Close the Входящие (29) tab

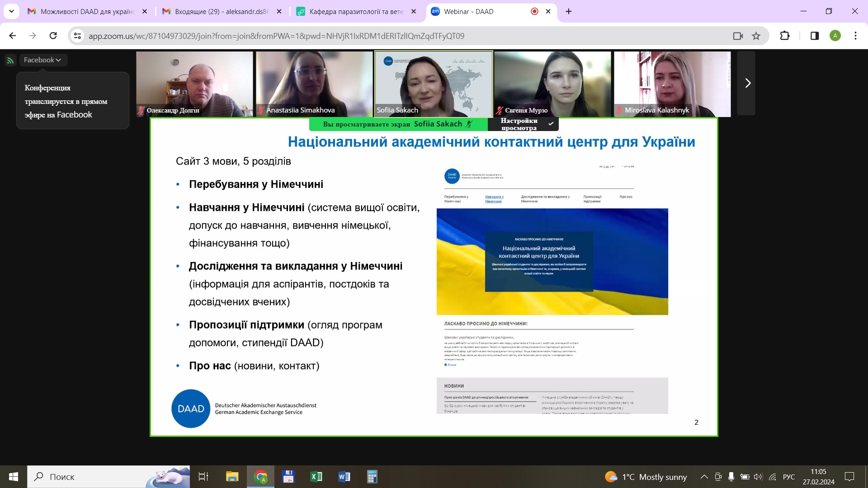[279, 11]
